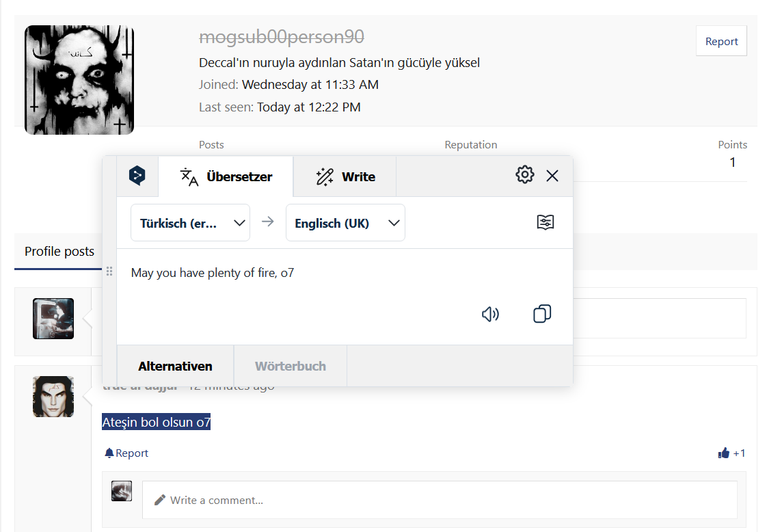Image resolution: width=767 pixels, height=532 pixels.
Task: Click the Reputation stat label
Action: (470, 145)
